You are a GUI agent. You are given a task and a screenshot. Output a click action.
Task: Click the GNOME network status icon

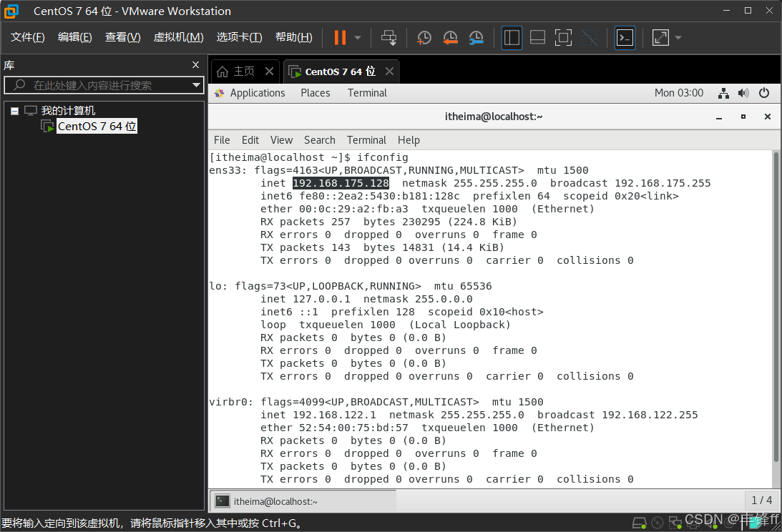coord(723,93)
